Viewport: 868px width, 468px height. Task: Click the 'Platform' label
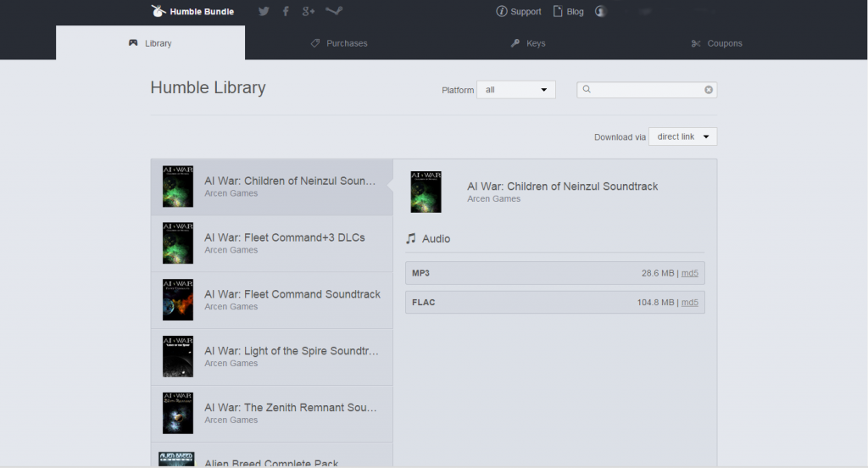pyautogui.click(x=458, y=90)
